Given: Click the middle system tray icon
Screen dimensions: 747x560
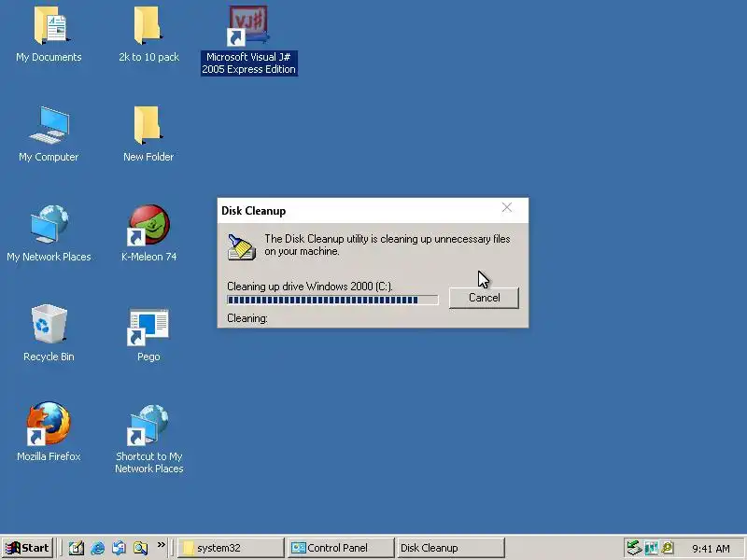Looking at the screenshot, I should [x=651, y=548].
